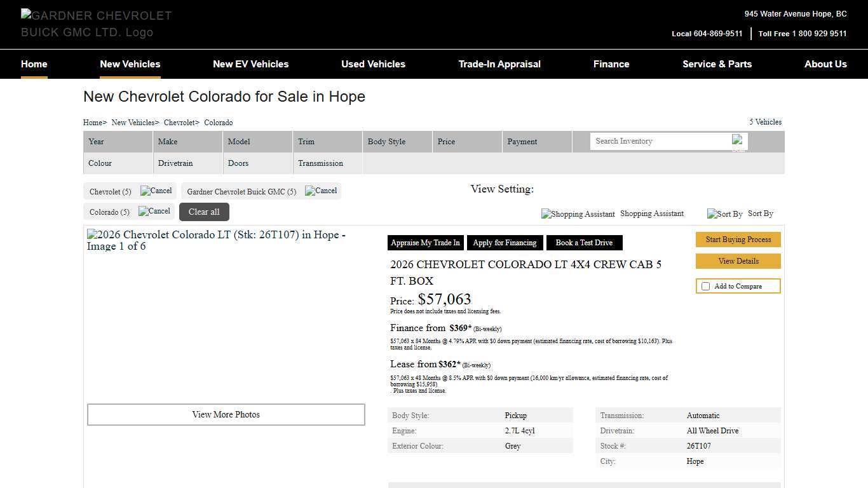Go to Service & Parts menu
Image resolution: width=868 pixels, height=488 pixels.
[717, 64]
